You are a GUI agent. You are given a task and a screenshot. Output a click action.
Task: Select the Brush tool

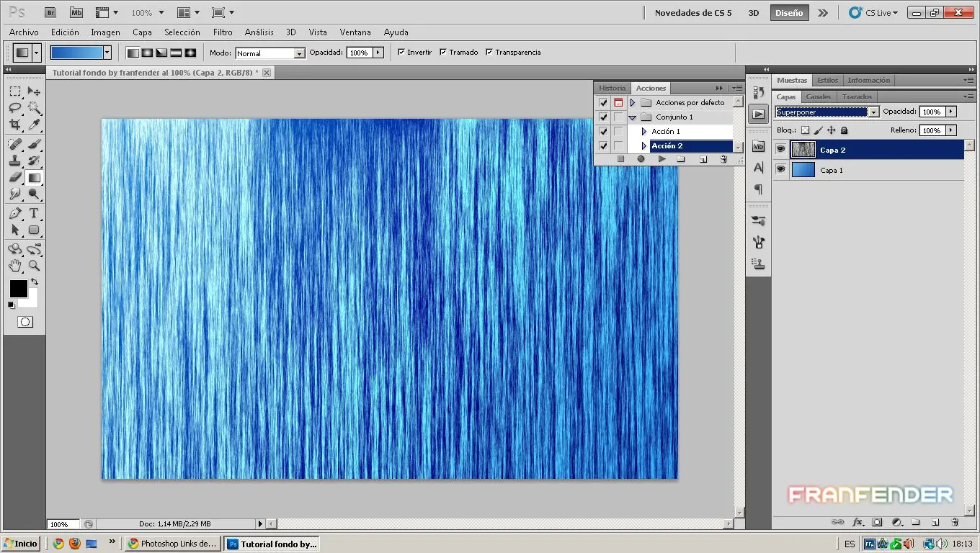(34, 144)
